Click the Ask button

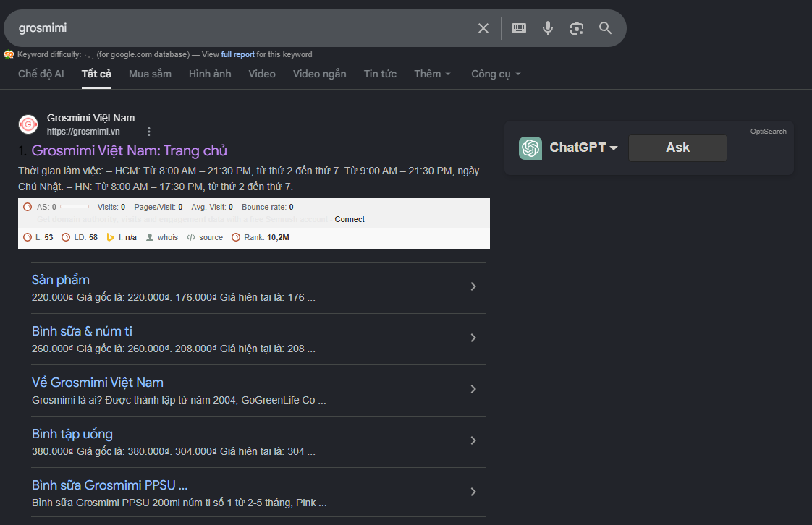click(x=677, y=148)
